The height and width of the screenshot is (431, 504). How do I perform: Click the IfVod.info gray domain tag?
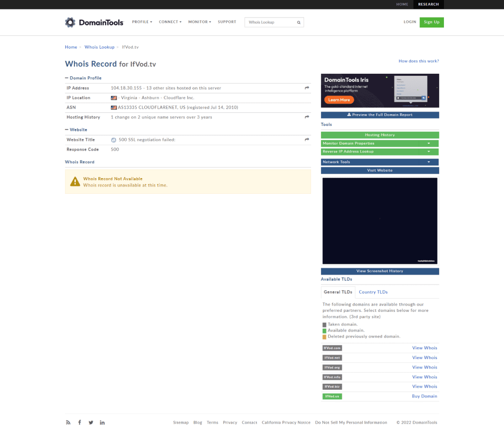click(x=332, y=377)
